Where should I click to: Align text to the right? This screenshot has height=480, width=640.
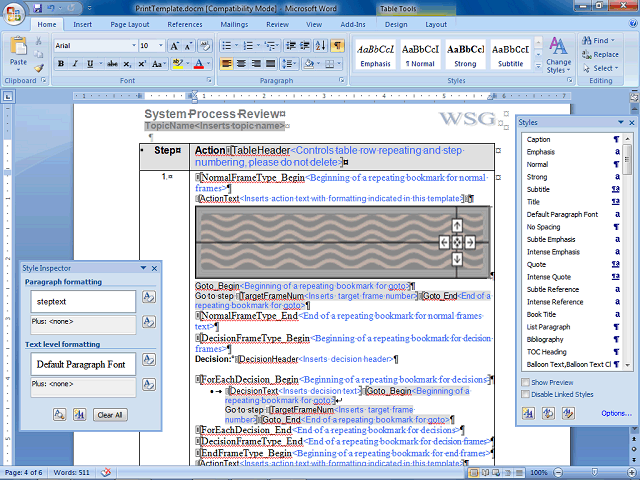click(256, 64)
